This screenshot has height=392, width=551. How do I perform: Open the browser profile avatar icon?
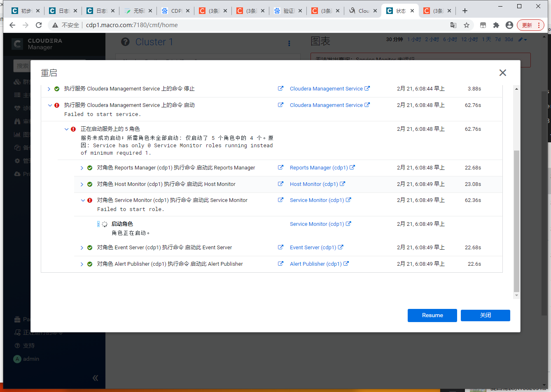coord(509,25)
